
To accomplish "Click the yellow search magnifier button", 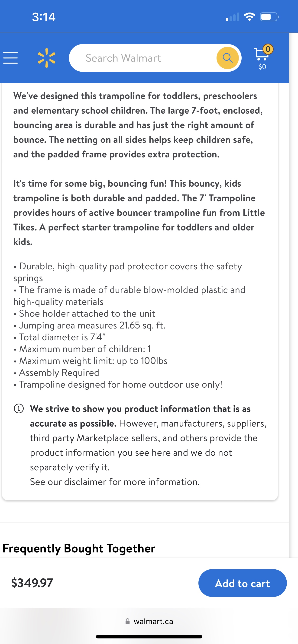I will [x=227, y=58].
